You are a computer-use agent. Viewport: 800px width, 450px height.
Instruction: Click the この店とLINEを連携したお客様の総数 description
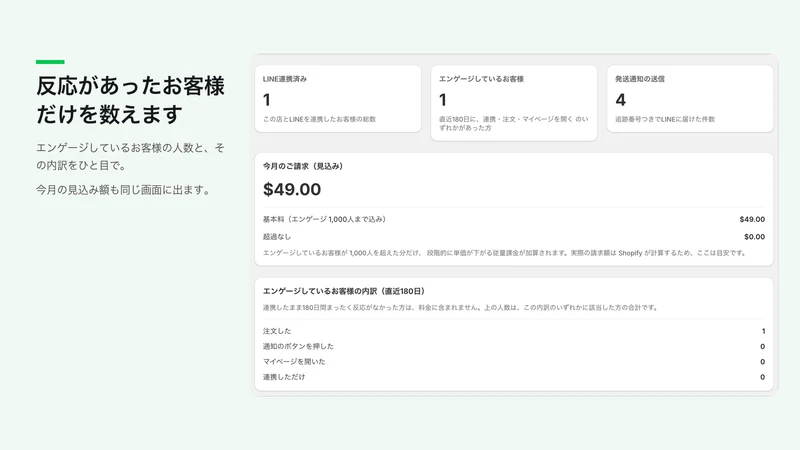319,119
